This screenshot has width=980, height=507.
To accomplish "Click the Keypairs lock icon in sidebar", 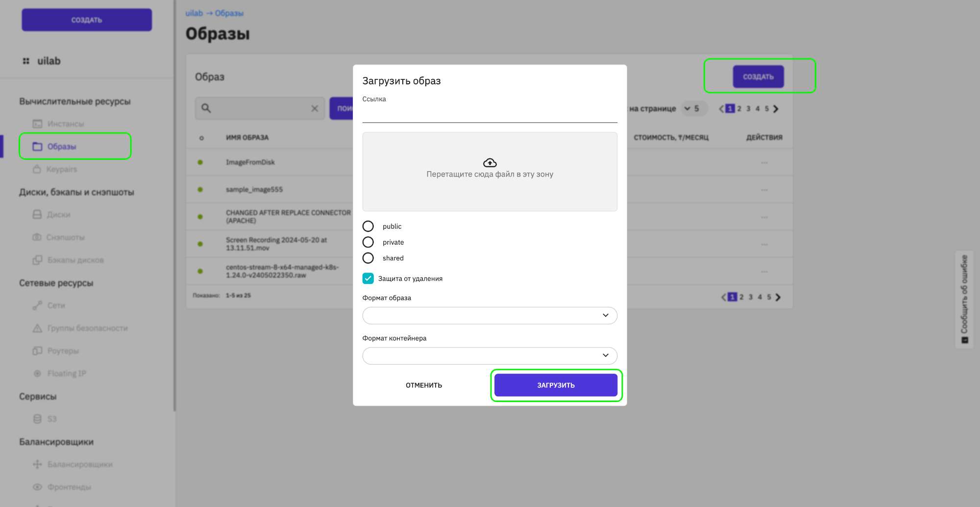I will (37, 169).
